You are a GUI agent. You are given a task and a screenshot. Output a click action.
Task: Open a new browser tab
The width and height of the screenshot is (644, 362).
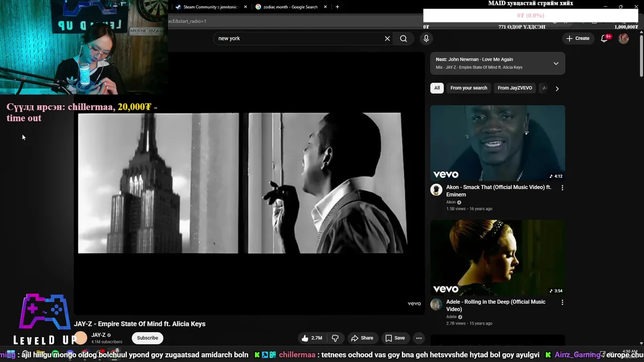(x=337, y=7)
